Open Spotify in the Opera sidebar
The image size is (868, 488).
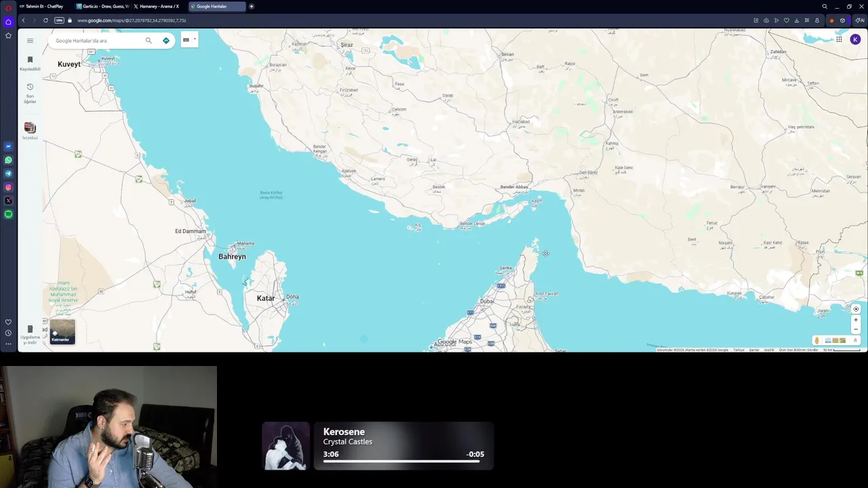(x=8, y=214)
